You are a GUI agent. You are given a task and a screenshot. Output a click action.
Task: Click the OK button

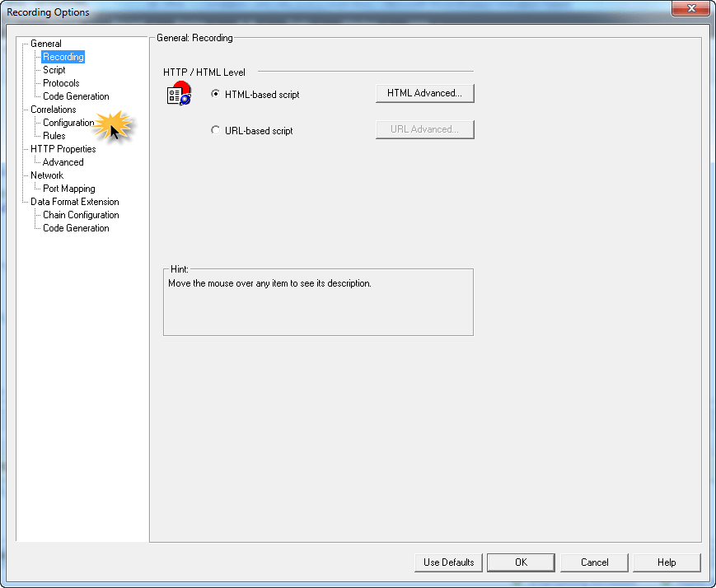tap(520, 562)
